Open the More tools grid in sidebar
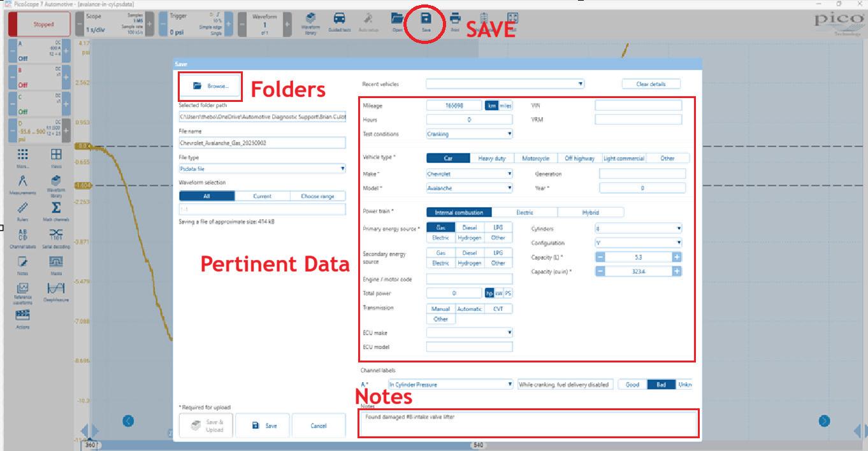Screen dimensions: 868x451 tap(23, 157)
